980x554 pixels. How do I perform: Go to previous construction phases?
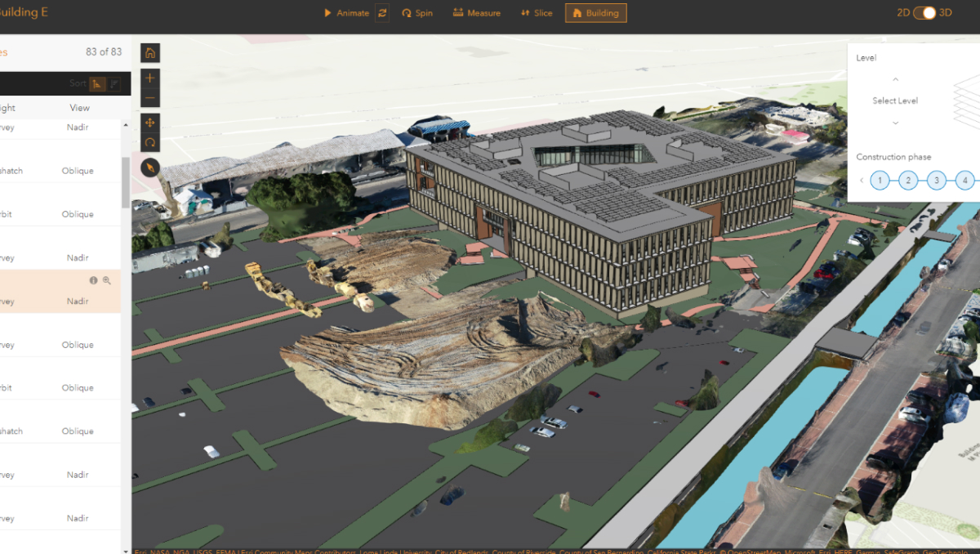pos(861,181)
